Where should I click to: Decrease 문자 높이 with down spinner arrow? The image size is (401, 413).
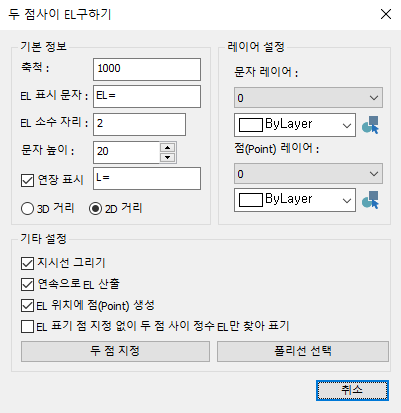[x=167, y=157]
